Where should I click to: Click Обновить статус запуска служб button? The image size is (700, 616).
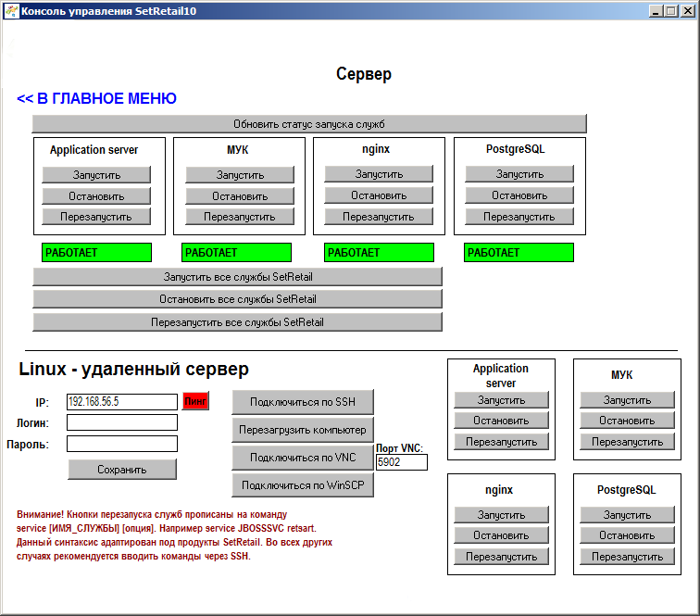(x=309, y=124)
